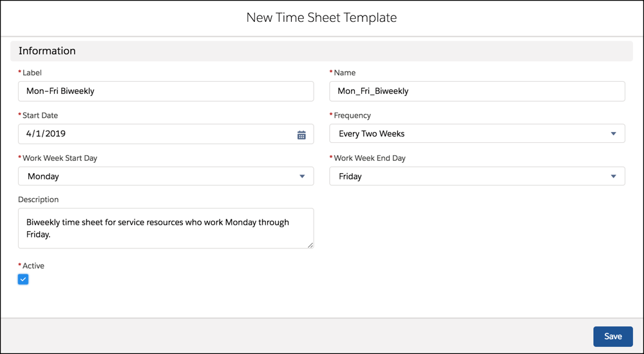Grab the Description text area resize handle
644x354 pixels.
pos(310,245)
